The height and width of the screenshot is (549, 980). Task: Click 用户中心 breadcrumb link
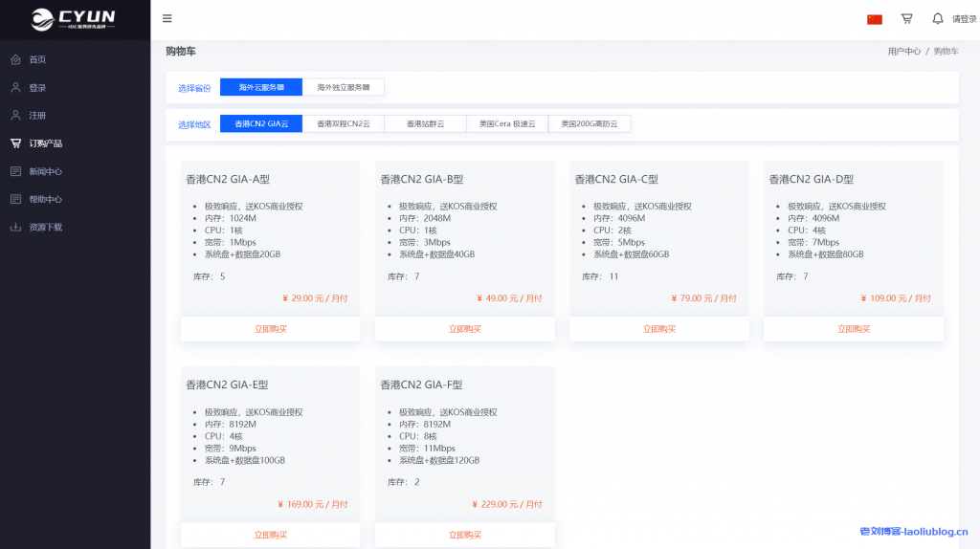[903, 52]
